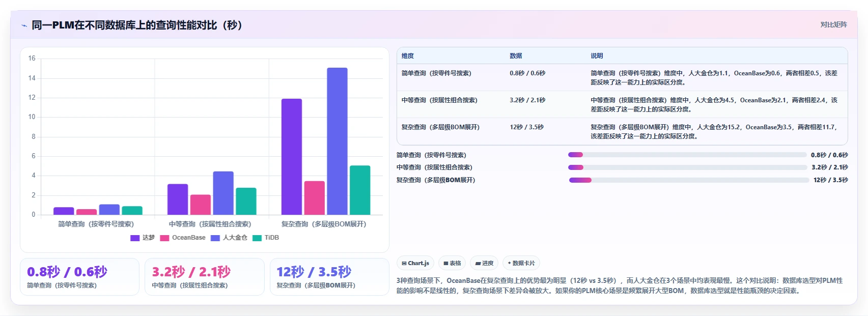This screenshot has width=868, height=316.
Task: Open the 3.2秒 / 2.1秒 中等查询 stat card
Action: pyautogui.click(x=205, y=277)
